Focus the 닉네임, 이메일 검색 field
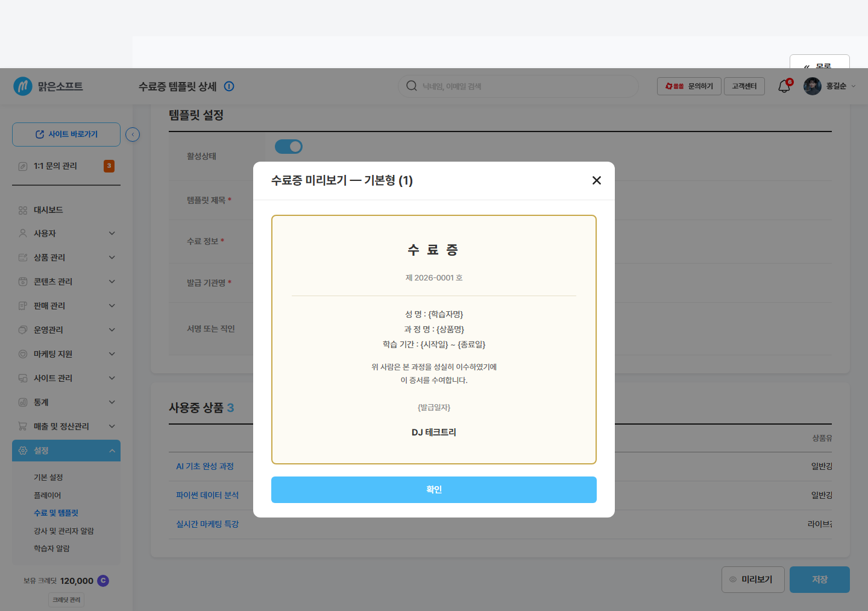 pos(518,86)
